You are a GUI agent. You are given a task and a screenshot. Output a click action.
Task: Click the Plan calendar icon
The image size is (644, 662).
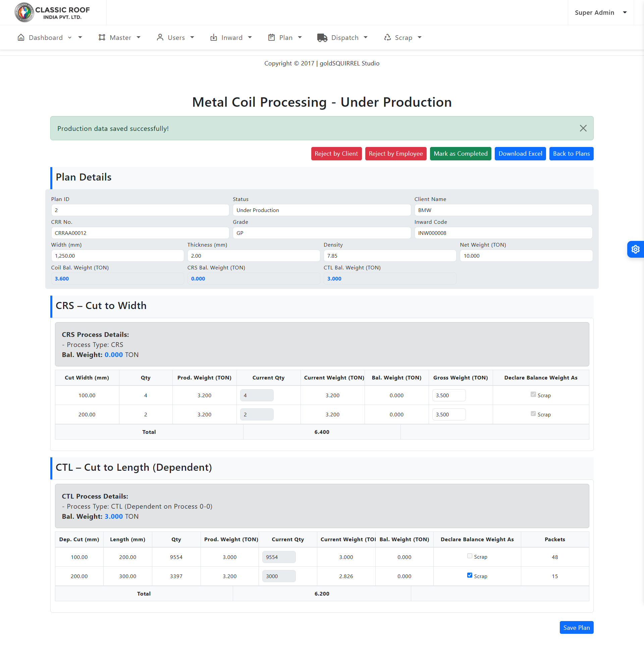click(271, 38)
